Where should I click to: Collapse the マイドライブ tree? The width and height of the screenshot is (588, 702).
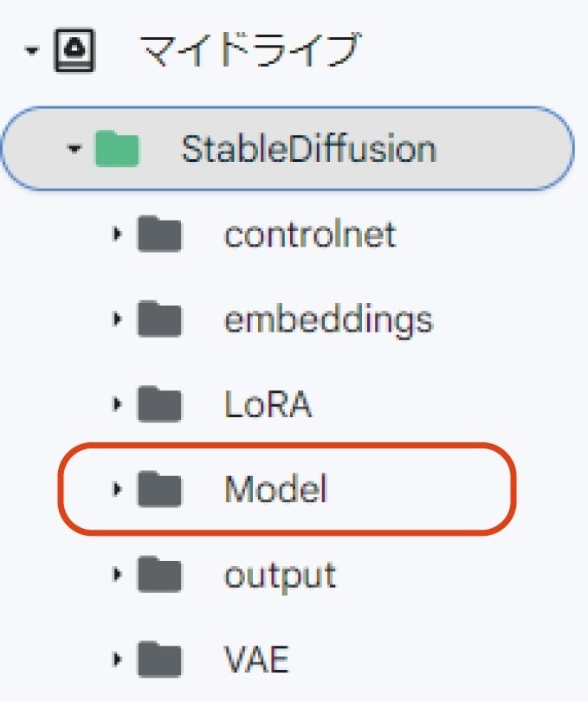pos(32,52)
